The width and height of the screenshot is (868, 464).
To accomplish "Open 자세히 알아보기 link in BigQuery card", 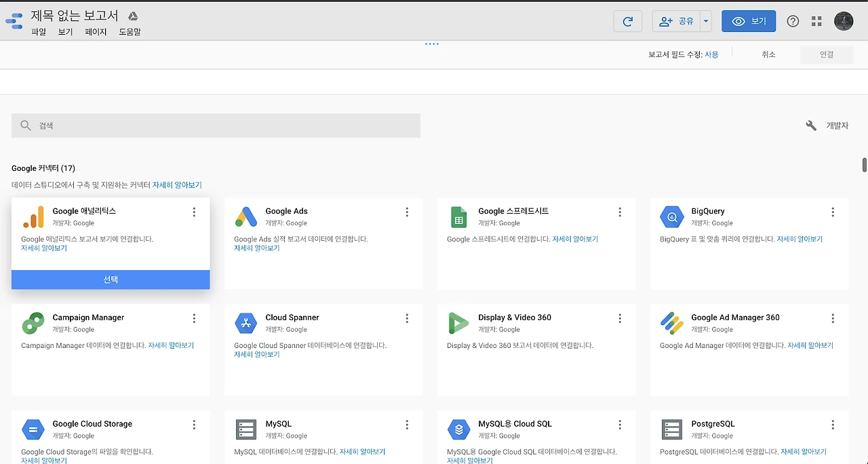I will [x=800, y=239].
